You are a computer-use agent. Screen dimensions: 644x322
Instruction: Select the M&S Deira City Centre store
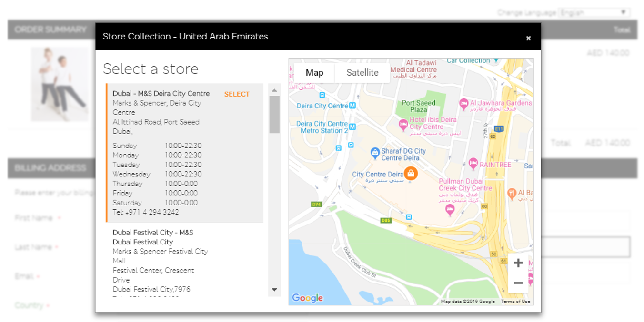point(237,94)
